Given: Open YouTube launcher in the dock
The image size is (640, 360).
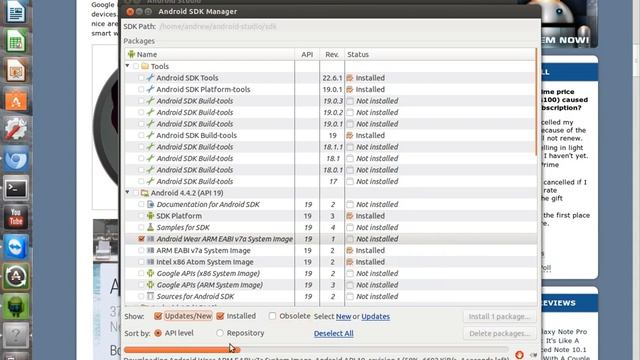Looking at the screenshot, I should [x=16, y=218].
